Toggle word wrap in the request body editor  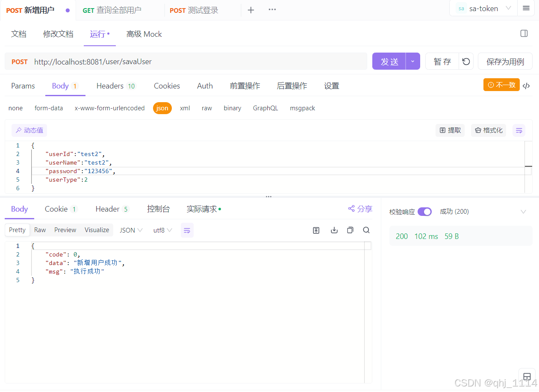(x=518, y=130)
